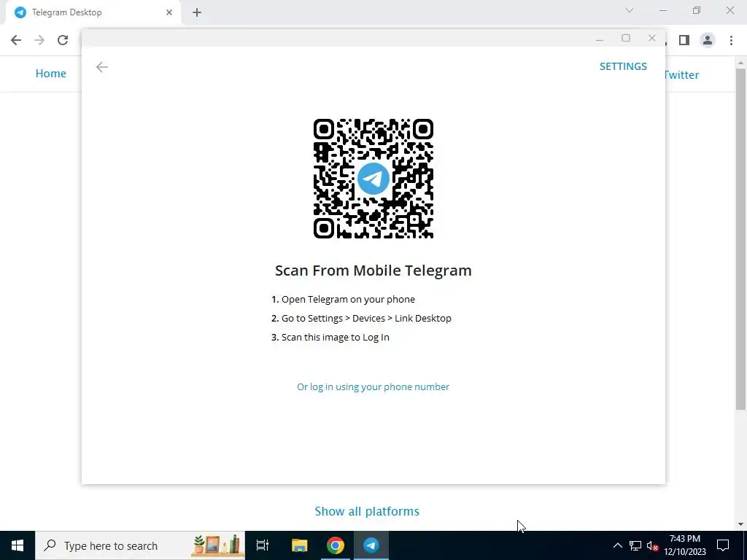Screen dimensions: 747x560
Task: Close the Telegram login window
Action: point(652,38)
